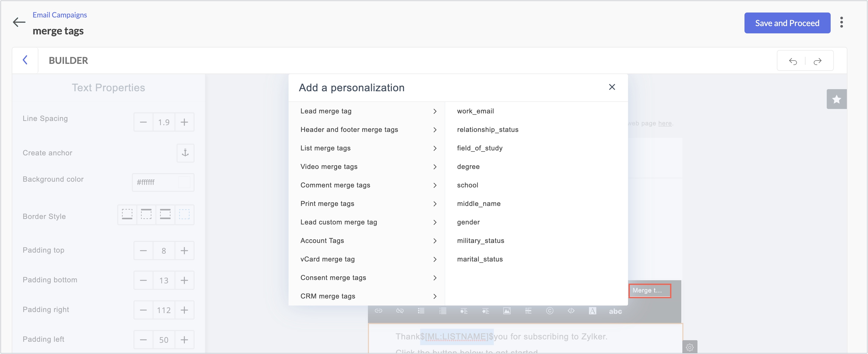Click the bulleted list icon
This screenshot has width=868, height=354.
click(x=421, y=310)
